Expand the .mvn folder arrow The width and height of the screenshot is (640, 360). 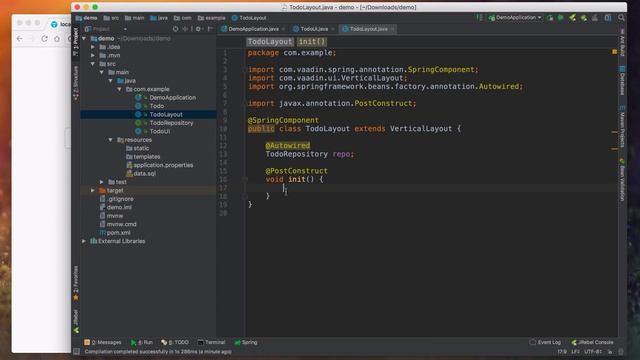coord(93,55)
